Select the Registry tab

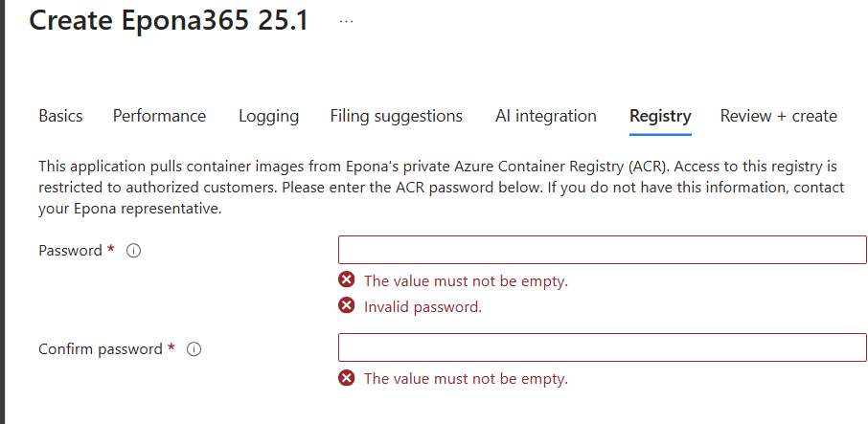pos(660,116)
